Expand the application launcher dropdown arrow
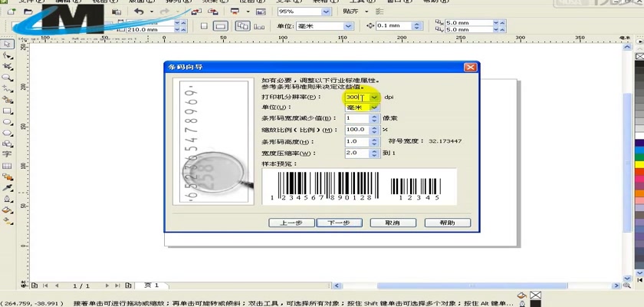 point(248,12)
